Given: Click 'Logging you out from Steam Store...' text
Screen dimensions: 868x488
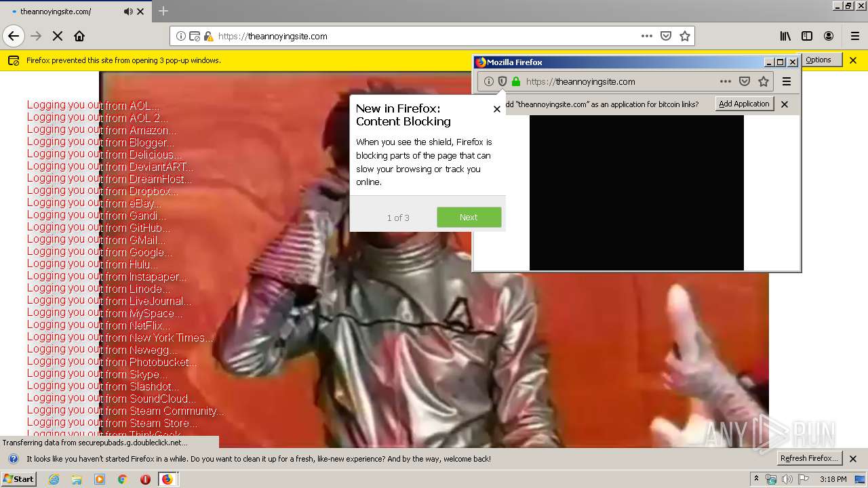Looking at the screenshot, I should pos(113,423).
